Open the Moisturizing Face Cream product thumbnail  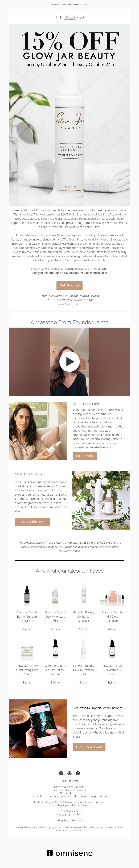coord(27,649)
